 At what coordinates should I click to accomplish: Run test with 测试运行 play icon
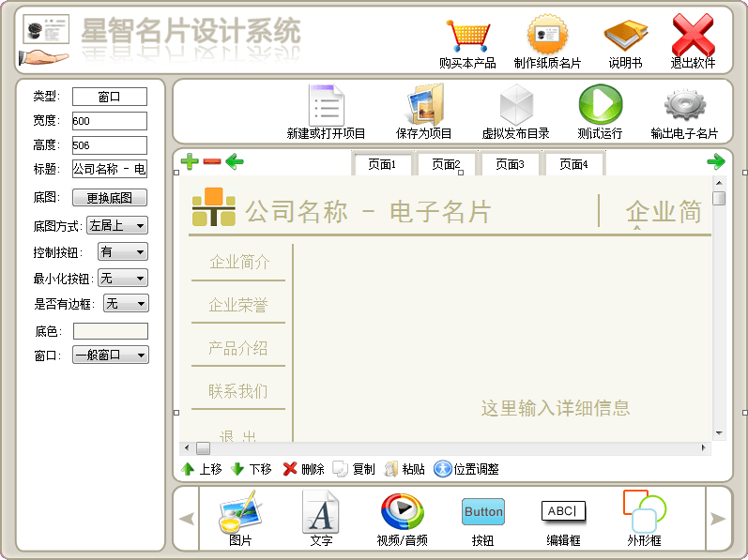600,105
